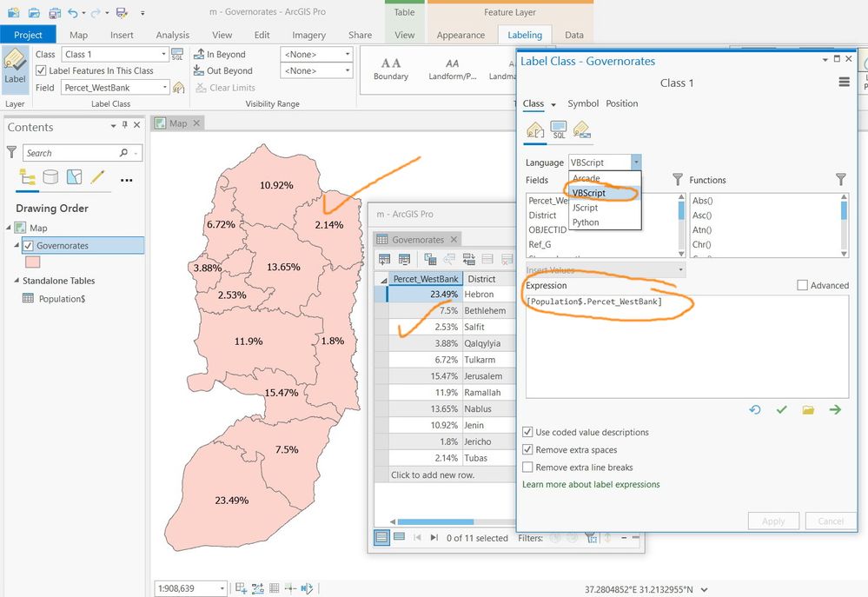Open the SQL query tab icon in pane
The width and height of the screenshot is (868, 597).
(x=559, y=129)
